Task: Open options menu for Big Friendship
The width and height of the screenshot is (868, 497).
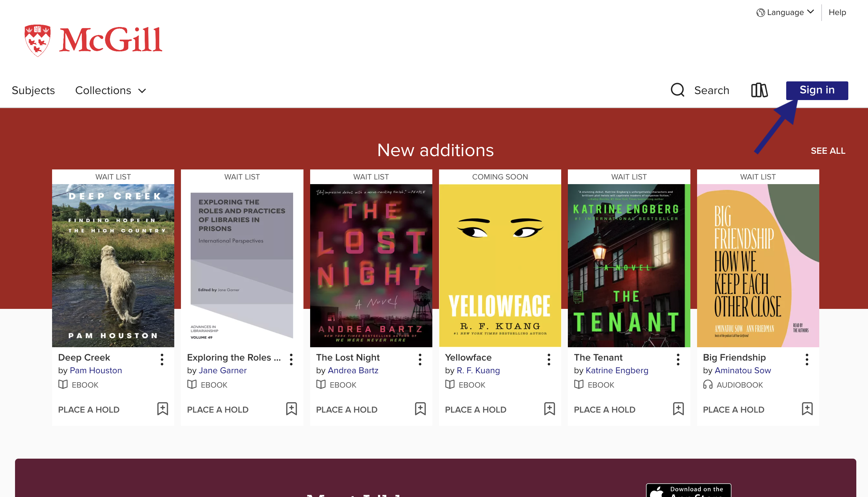Action: tap(807, 360)
